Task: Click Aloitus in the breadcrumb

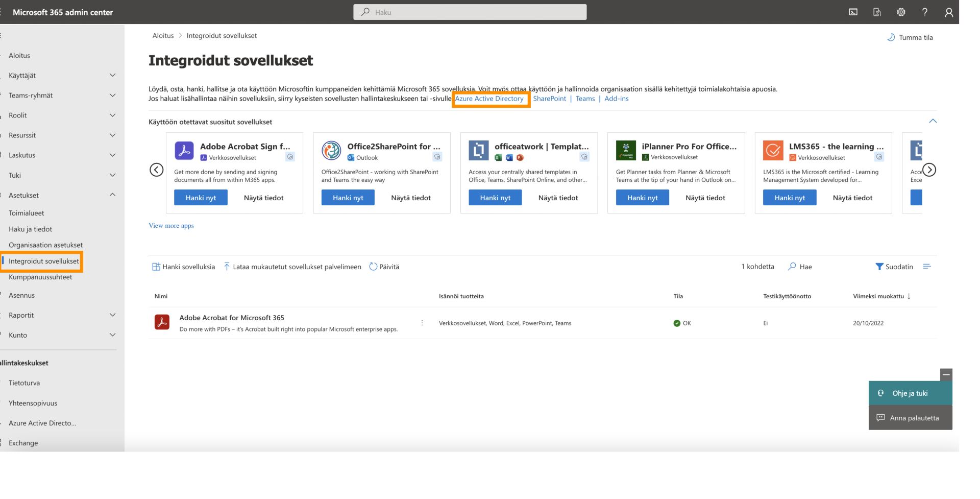Action: (x=163, y=36)
